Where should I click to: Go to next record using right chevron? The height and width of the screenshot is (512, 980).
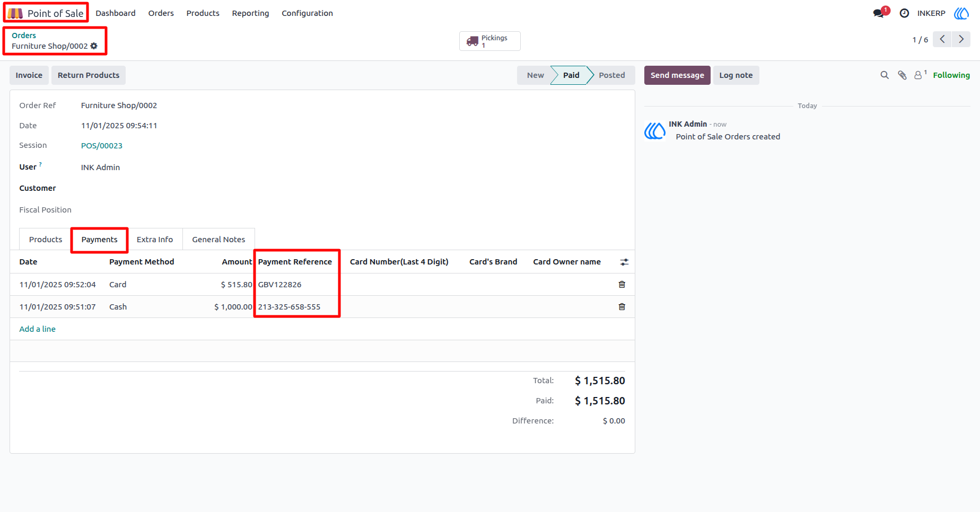click(x=961, y=39)
